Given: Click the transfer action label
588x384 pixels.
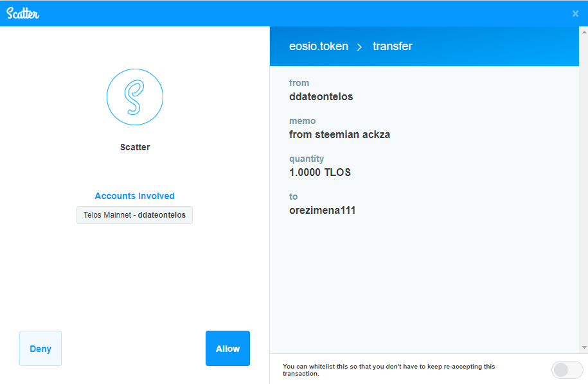Looking at the screenshot, I should [x=392, y=46].
